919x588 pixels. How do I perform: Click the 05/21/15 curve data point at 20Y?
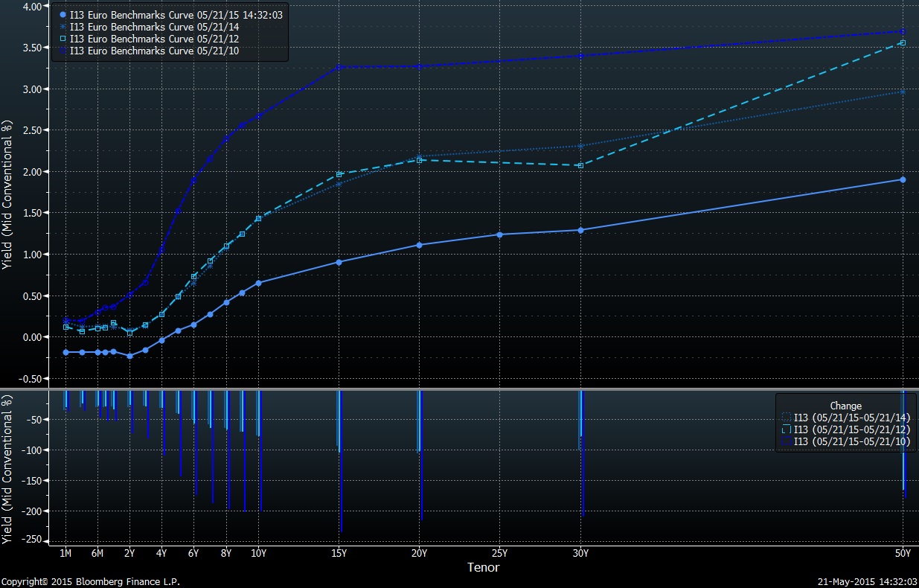[x=420, y=245]
